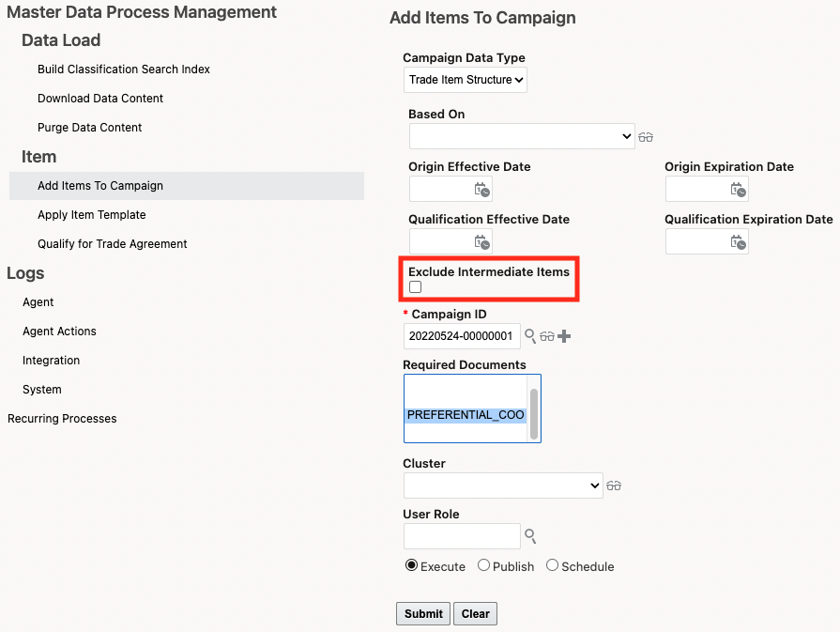Select the Schedule radio button
Viewport: 840px width, 632px height.
[x=553, y=565]
